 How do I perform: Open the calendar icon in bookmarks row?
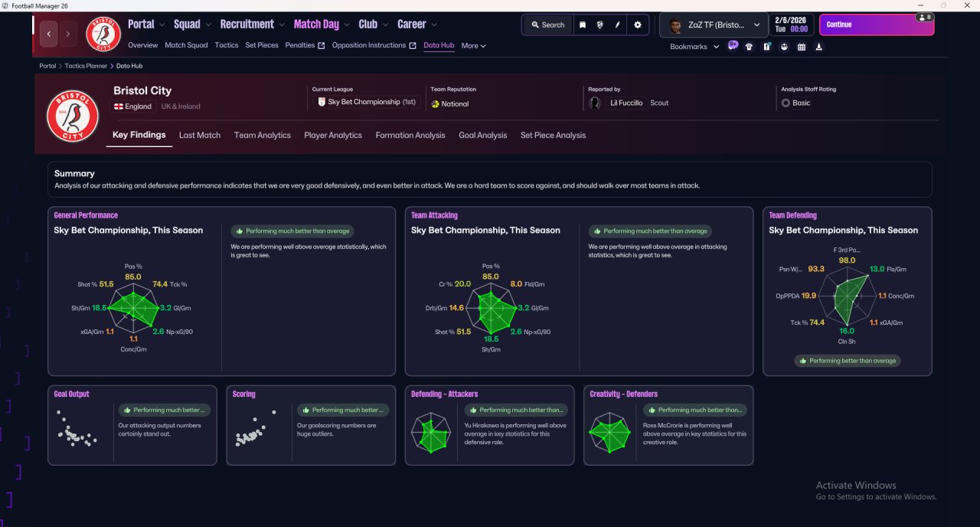tap(802, 47)
